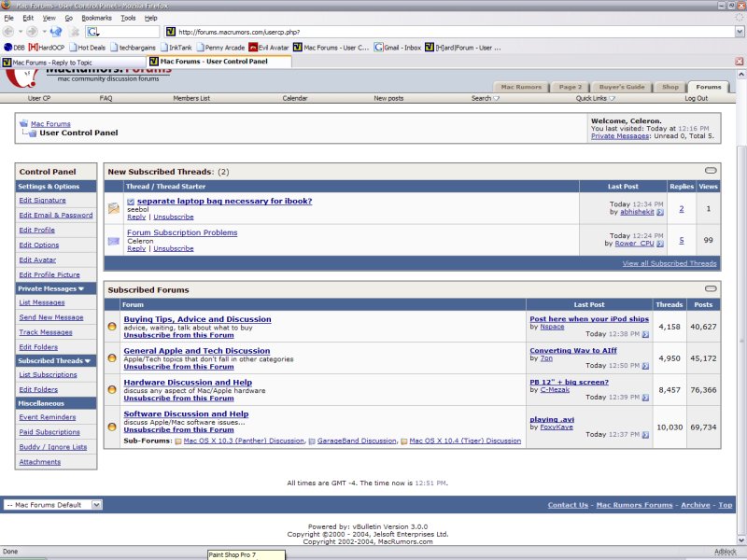Click the URL address field
Viewport: 747px width, 560px height.
(450, 32)
